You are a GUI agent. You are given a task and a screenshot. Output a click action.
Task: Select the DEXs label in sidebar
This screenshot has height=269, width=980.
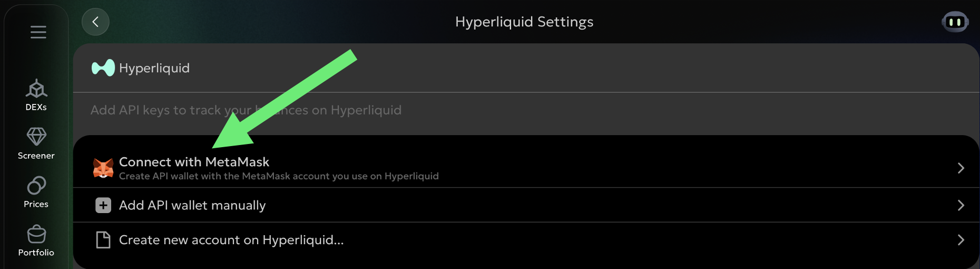click(x=36, y=107)
